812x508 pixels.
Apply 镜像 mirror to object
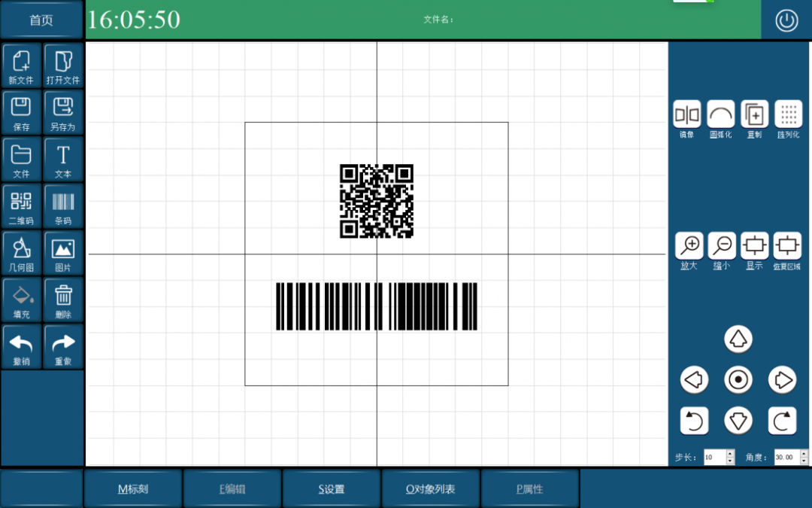coord(686,114)
